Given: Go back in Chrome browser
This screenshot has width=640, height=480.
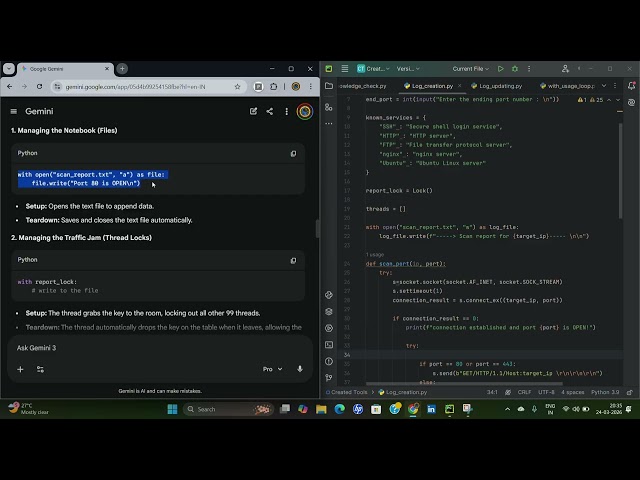Looking at the screenshot, I should (x=10, y=87).
